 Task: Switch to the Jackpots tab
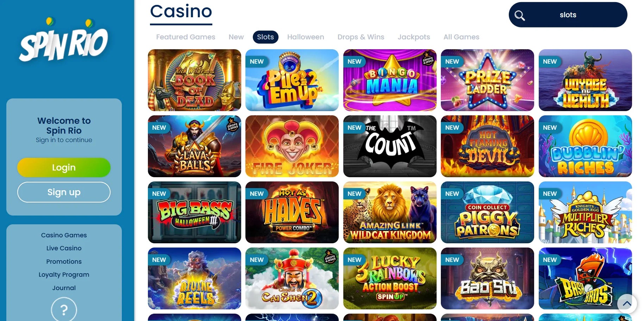414,37
